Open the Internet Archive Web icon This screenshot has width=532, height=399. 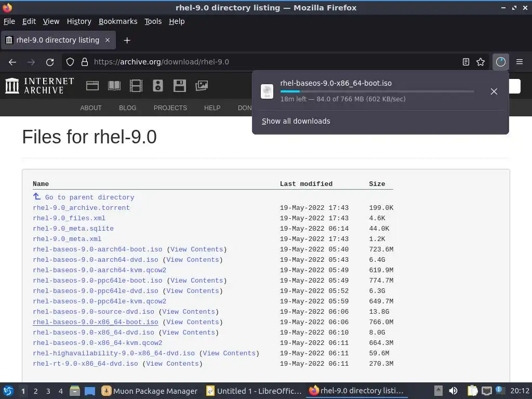(x=92, y=86)
